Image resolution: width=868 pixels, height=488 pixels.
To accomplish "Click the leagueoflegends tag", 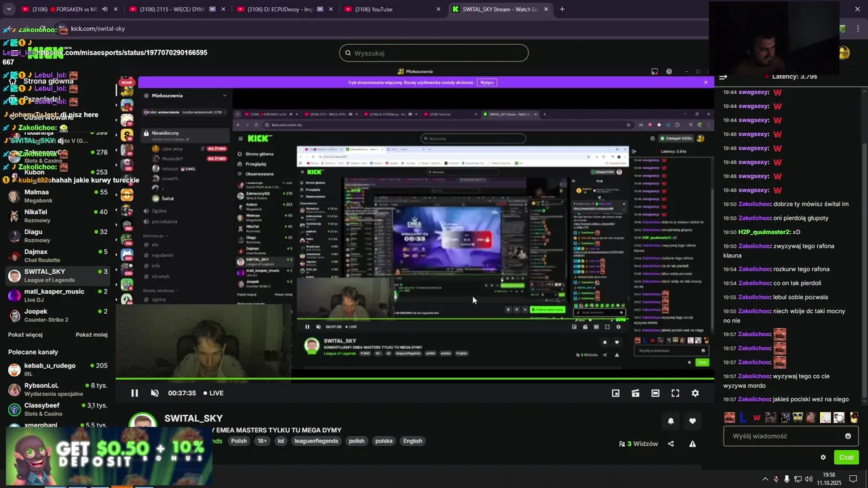I will click(x=316, y=441).
